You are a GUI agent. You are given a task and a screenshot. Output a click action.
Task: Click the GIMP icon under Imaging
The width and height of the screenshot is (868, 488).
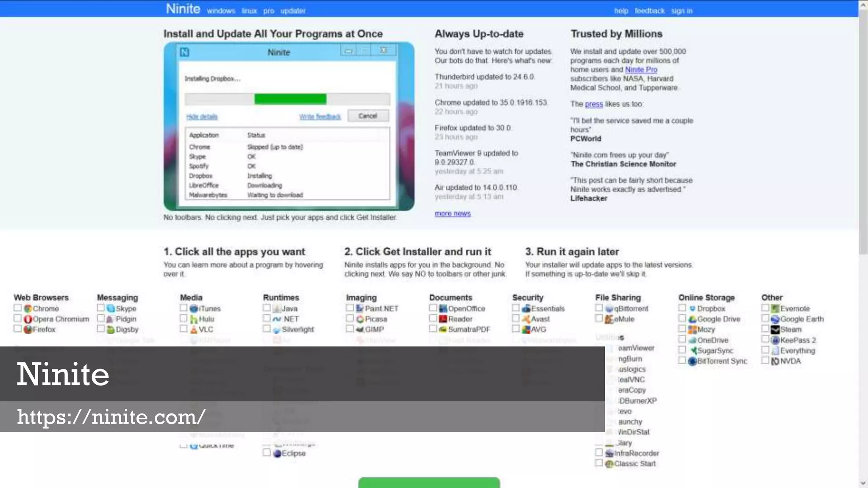coord(360,329)
